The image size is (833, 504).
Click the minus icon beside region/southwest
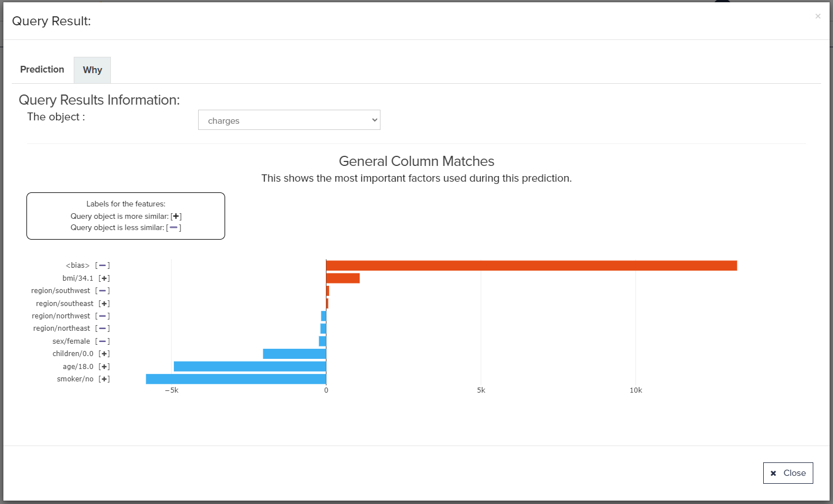click(102, 291)
